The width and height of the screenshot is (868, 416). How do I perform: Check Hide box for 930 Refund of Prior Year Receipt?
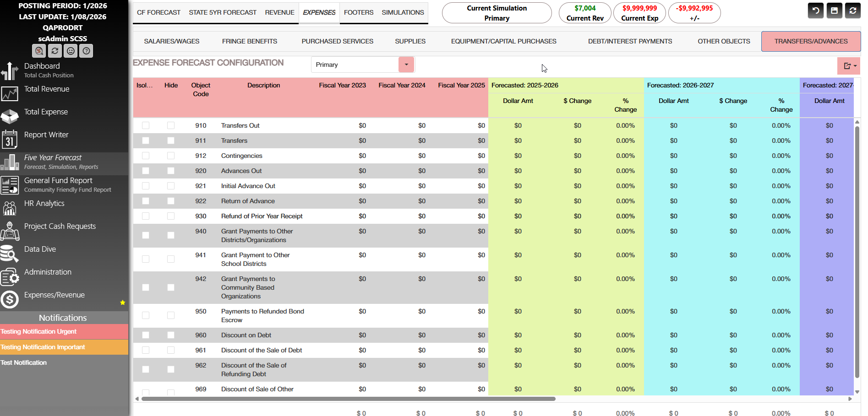click(x=171, y=216)
